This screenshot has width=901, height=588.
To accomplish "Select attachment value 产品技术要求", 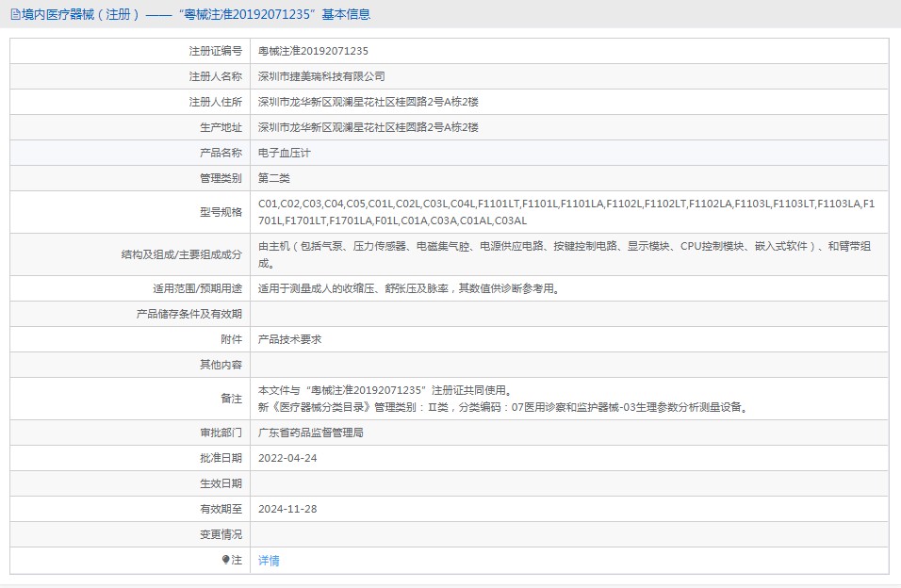I will coord(289,339).
